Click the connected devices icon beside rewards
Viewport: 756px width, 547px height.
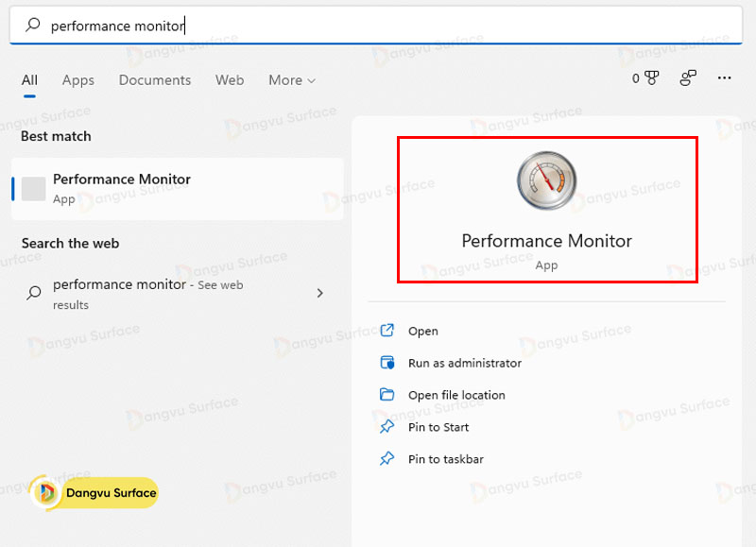688,79
